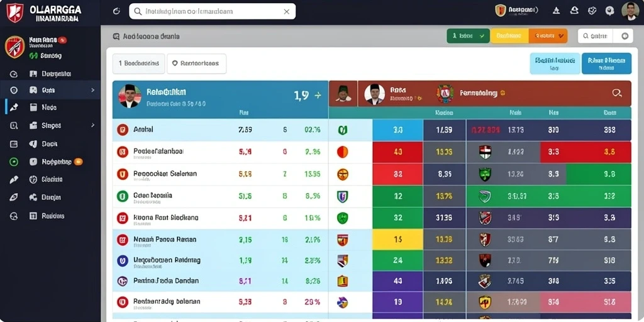644x322 pixels.
Task: Select the first tab labeled with number 1
Action: pyautogui.click(x=139, y=64)
